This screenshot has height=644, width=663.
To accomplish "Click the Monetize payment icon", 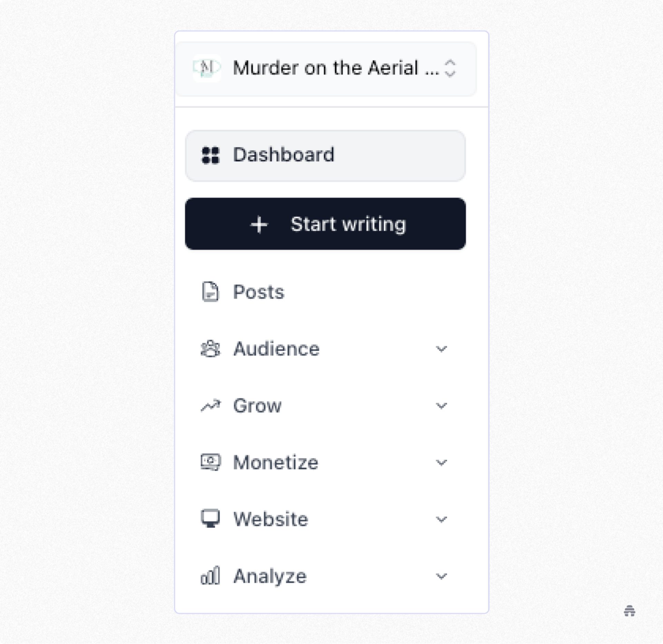I will [211, 462].
